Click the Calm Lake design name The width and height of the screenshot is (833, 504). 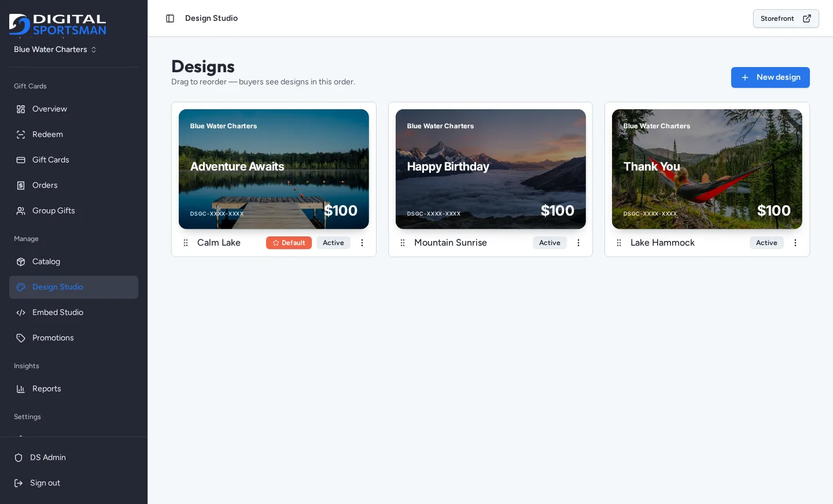[x=219, y=243]
